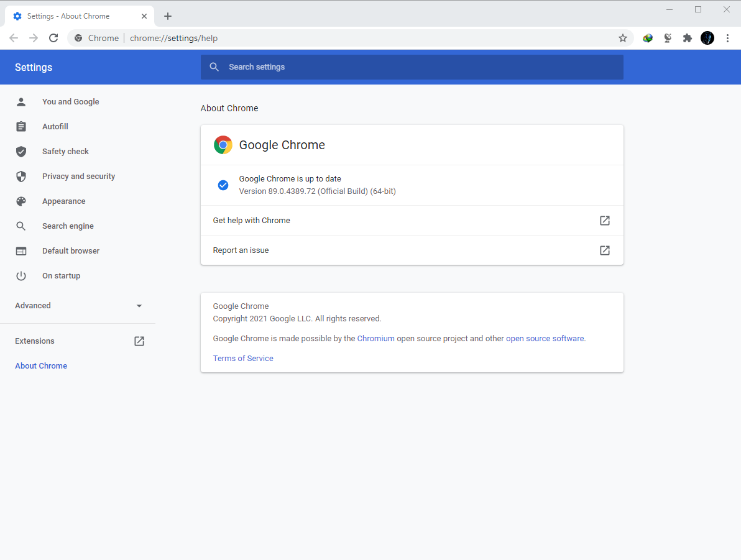Open the Chromium project link

click(x=375, y=339)
